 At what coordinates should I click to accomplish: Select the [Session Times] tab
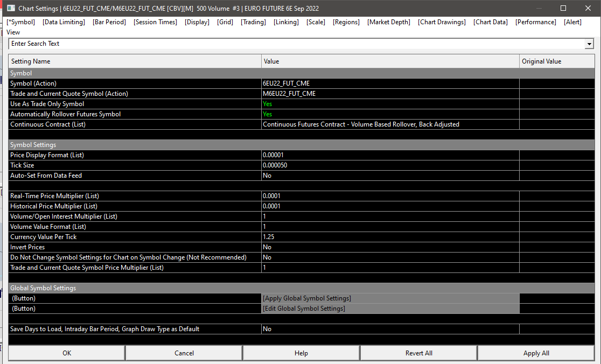pos(155,22)
